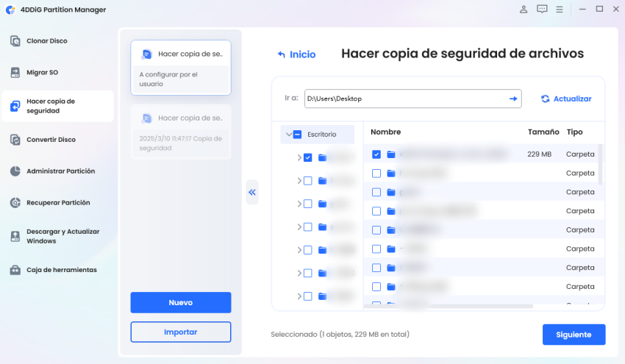The width and height of the screenshot is (625, 364).
Task: Click the 229 MB size cell
Action: coord(539,154)
